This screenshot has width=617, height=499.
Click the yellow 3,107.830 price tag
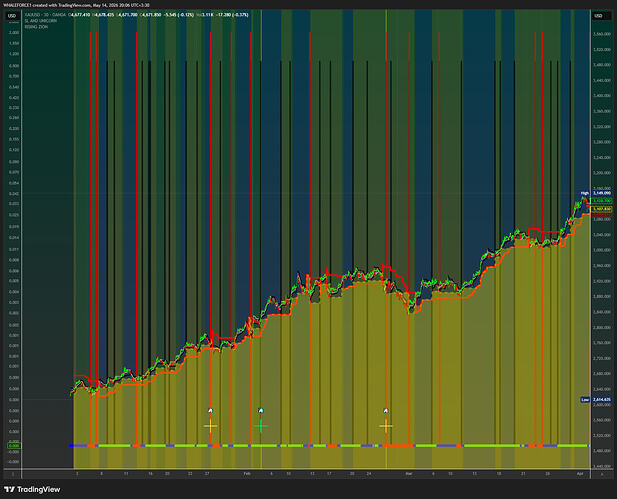click(601, 209)
